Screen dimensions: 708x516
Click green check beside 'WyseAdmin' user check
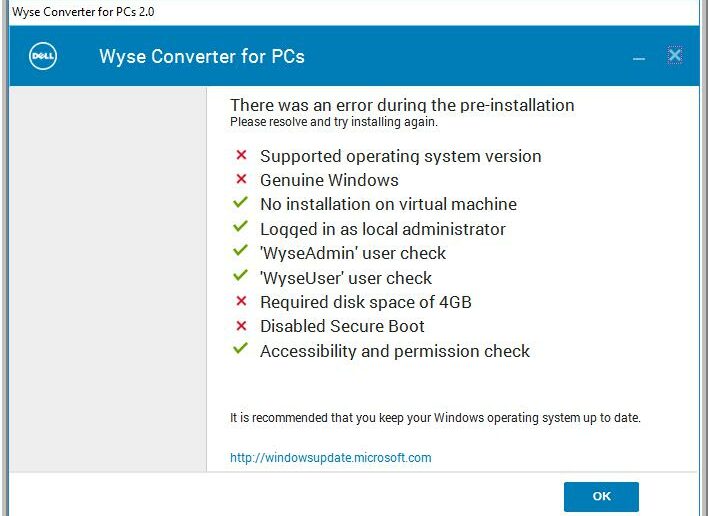(240, 250)
